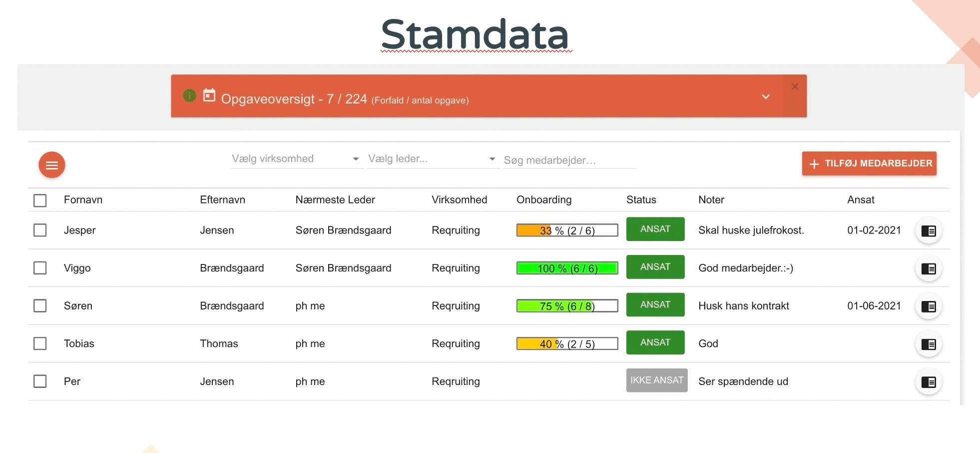Click note 'Skal huske julefrokost.'
Viewport: 980px width, 453px height.
(751, 230)
